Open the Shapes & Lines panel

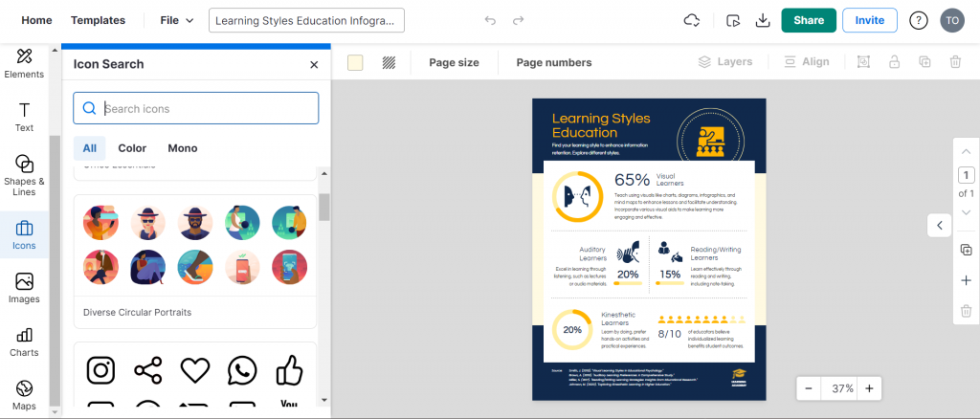(x=24, y=175)
